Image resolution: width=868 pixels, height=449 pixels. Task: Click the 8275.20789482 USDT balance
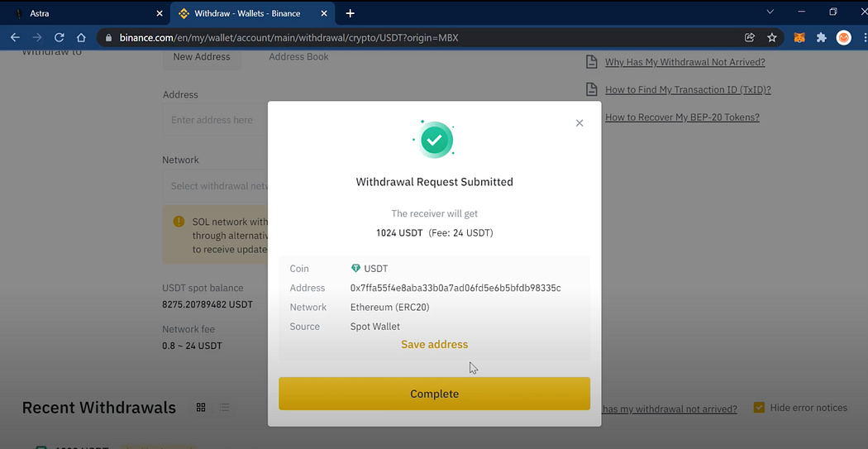207,304
